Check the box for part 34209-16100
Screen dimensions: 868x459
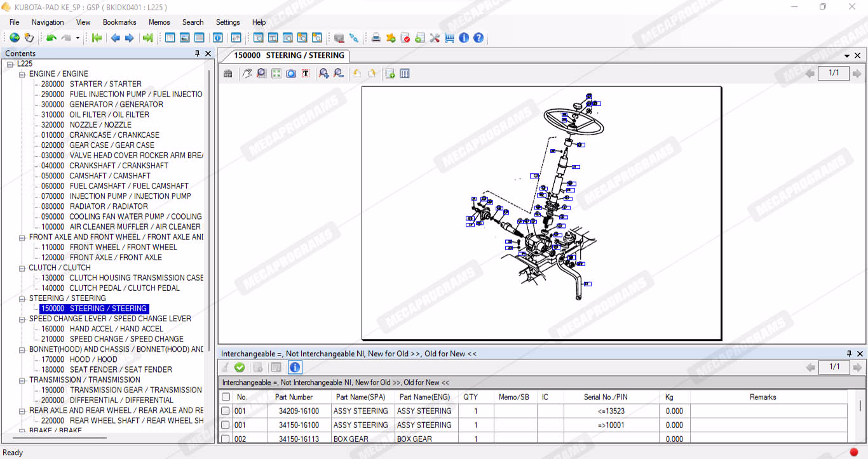coord(226,411)
